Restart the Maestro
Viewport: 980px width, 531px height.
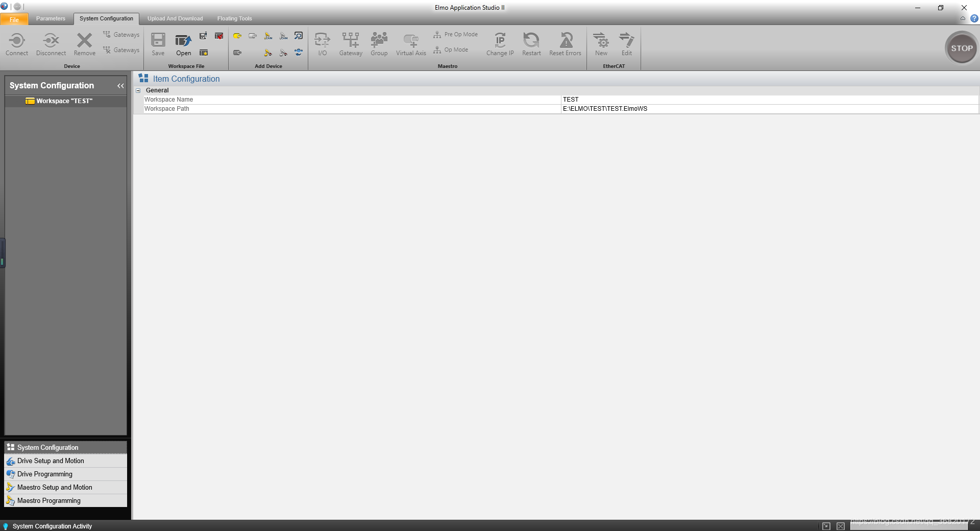(x=531, y=44)
